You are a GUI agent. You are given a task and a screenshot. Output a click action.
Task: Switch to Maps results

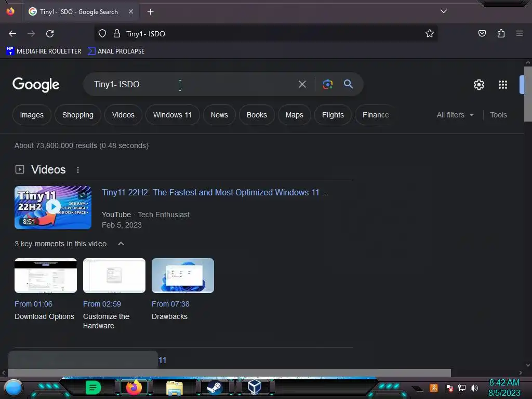pyautogui.click(x=295, y=115)
